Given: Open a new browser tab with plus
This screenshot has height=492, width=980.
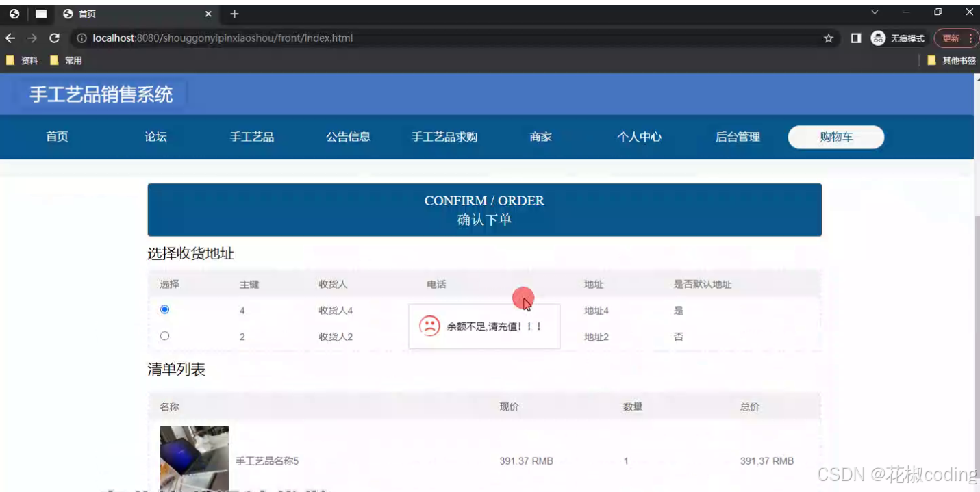Looking at the screenshot, I should [234, 14].
